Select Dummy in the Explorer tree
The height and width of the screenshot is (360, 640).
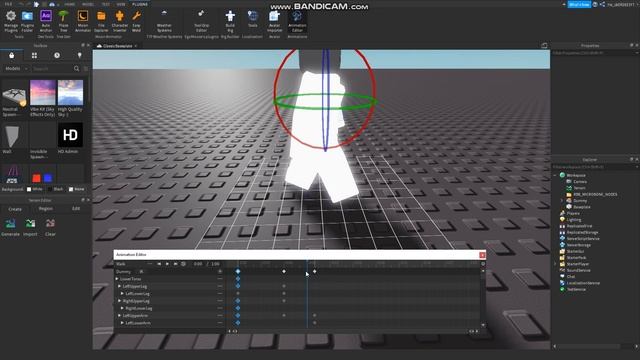point(580,201)
